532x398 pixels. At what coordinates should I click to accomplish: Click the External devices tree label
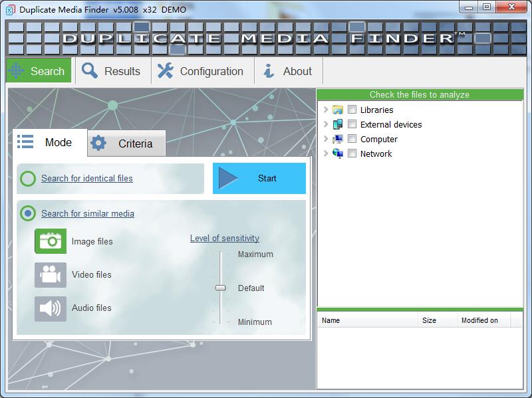pos(391,124)
